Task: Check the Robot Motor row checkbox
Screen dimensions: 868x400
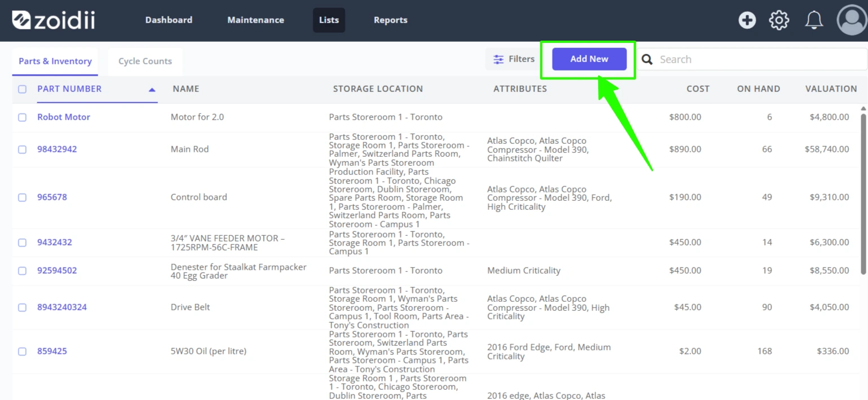Action: (22, 117)
